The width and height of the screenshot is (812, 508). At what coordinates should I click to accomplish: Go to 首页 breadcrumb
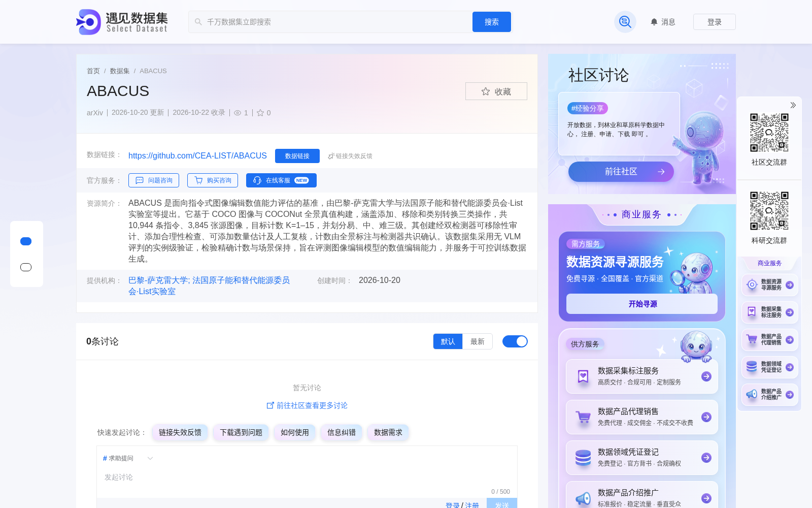pos(93,71)
